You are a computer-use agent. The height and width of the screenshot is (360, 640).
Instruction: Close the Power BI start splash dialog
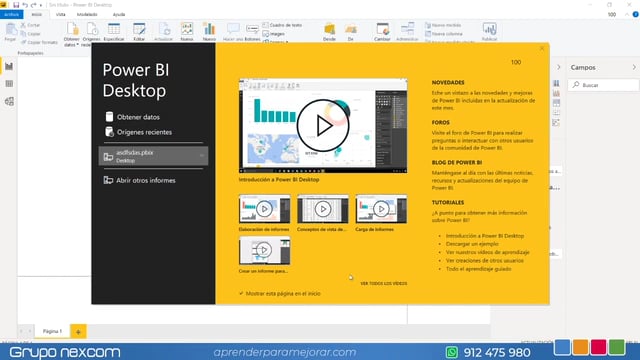tap(542, 48)
